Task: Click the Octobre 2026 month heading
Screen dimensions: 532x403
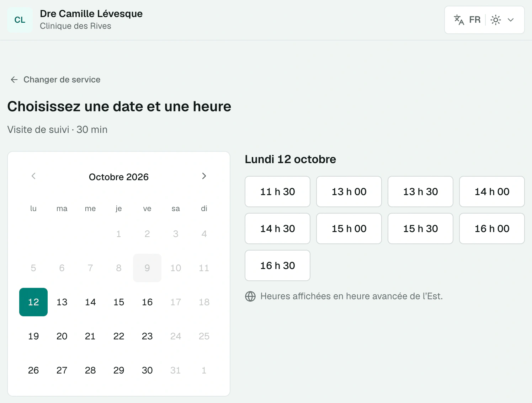Action: pyautogui.click(x=119, y=177)
